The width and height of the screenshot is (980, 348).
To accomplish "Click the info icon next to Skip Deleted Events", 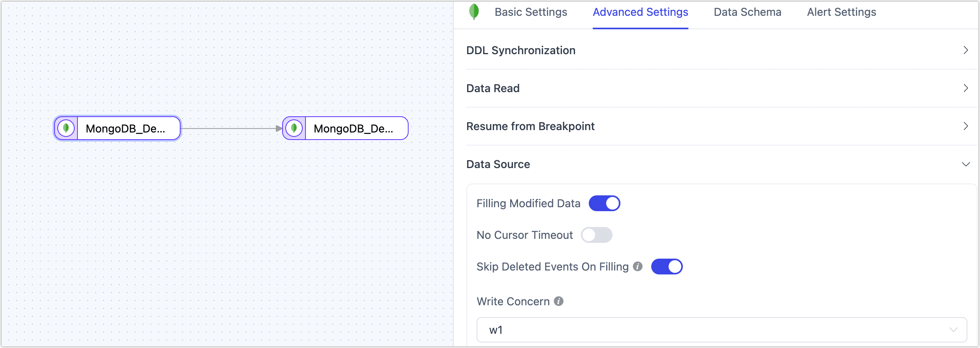I will tap(637, 267).
